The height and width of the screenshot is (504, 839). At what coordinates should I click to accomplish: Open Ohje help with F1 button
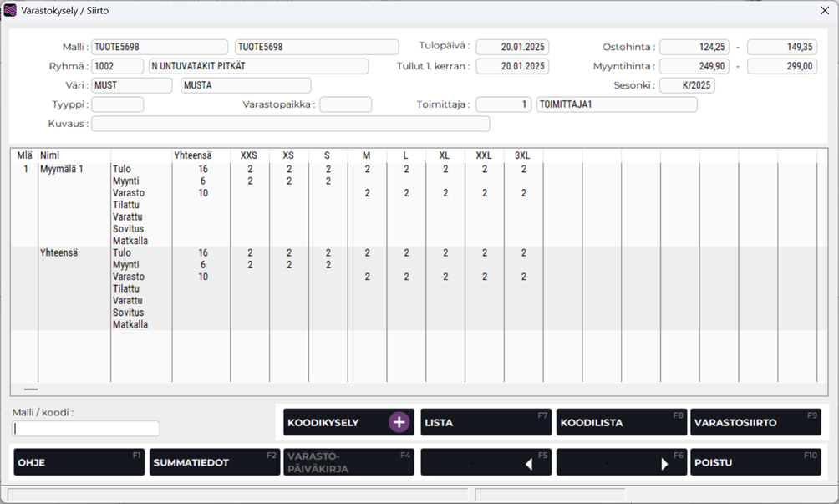pyautogui.click(x=79, y=462)
